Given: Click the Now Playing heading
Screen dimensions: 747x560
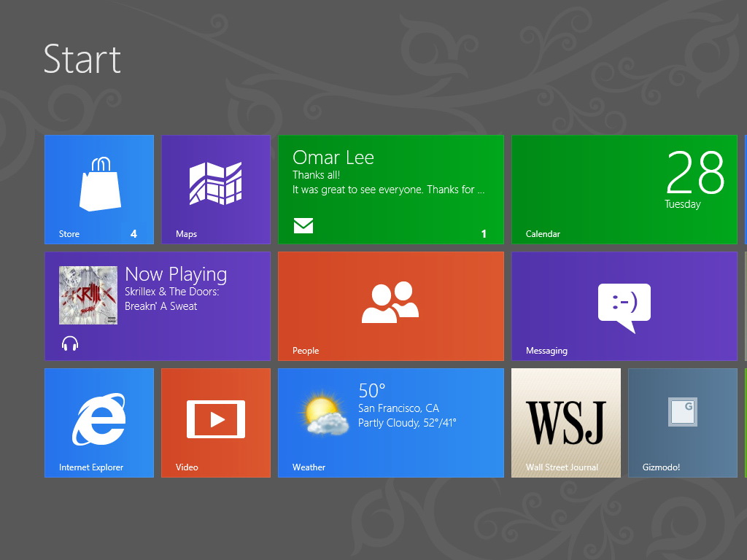Looking at the screenshot, I should click(x=176, y=274).
